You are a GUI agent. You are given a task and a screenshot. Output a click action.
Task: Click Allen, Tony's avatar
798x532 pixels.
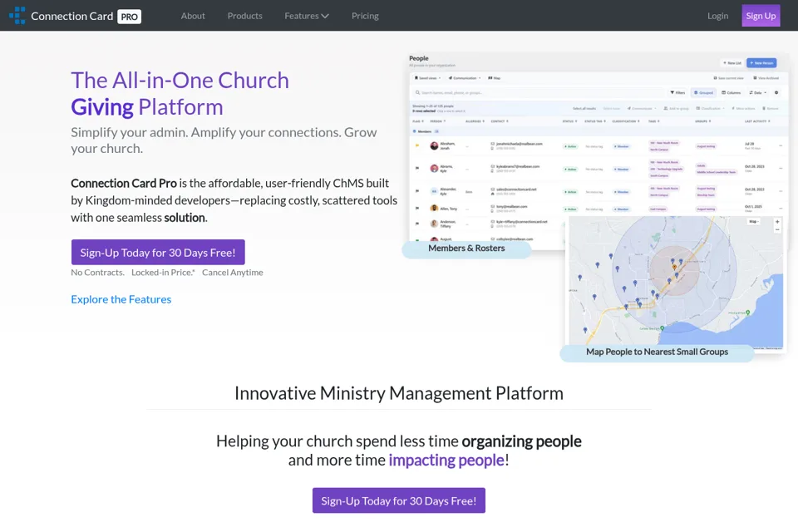point(434,208)
